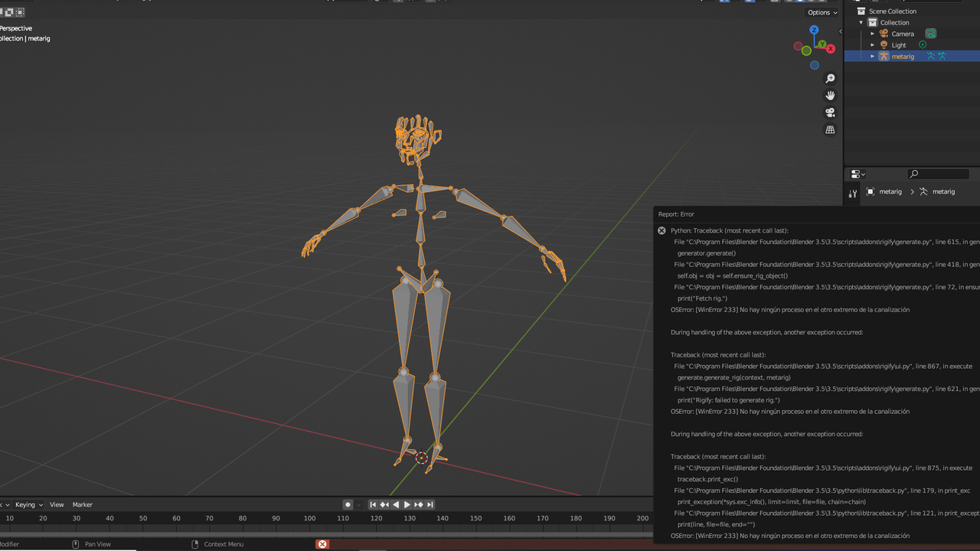Expand the metarig item in the outliner
Viewport: 980px width, 551px height.
click(x=872, y=56)
